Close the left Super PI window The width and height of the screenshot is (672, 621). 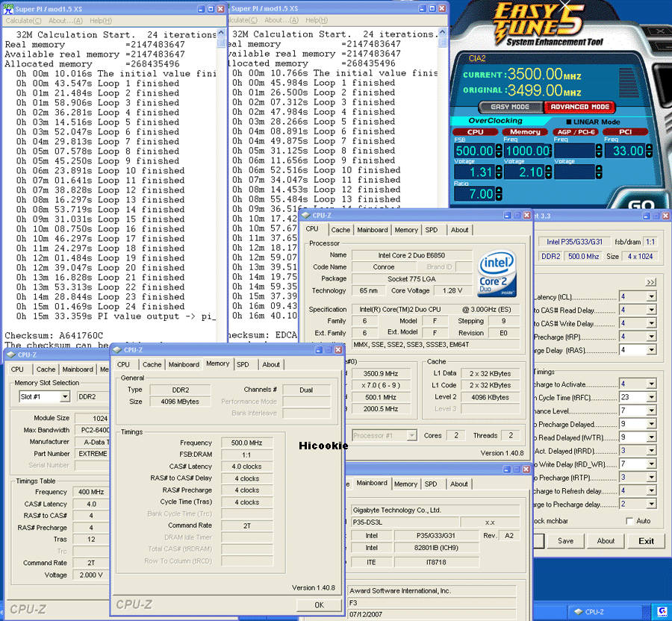[220, 8]
